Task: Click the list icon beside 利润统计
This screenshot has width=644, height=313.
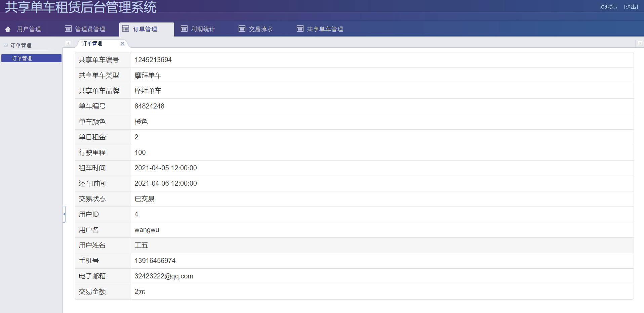Action: click(x=184, y=29)
